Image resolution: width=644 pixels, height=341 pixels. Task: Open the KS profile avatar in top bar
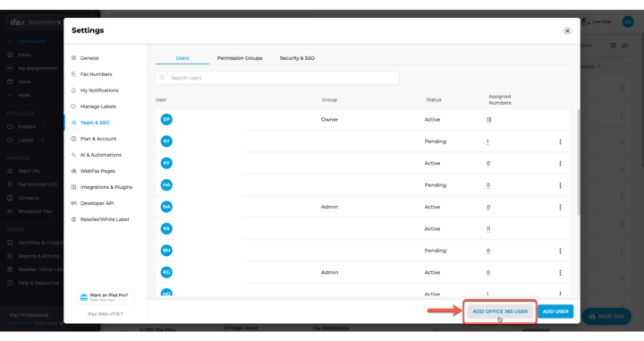[628, 21]
